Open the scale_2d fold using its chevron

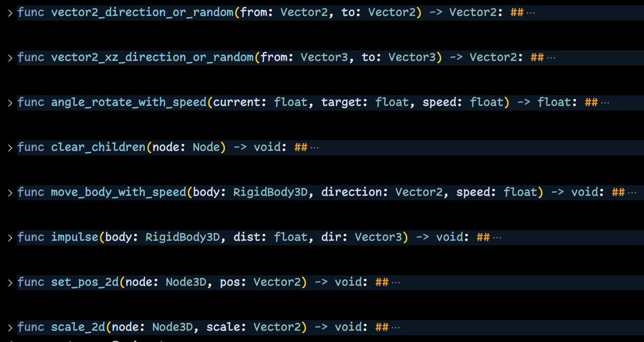point(10,327)
